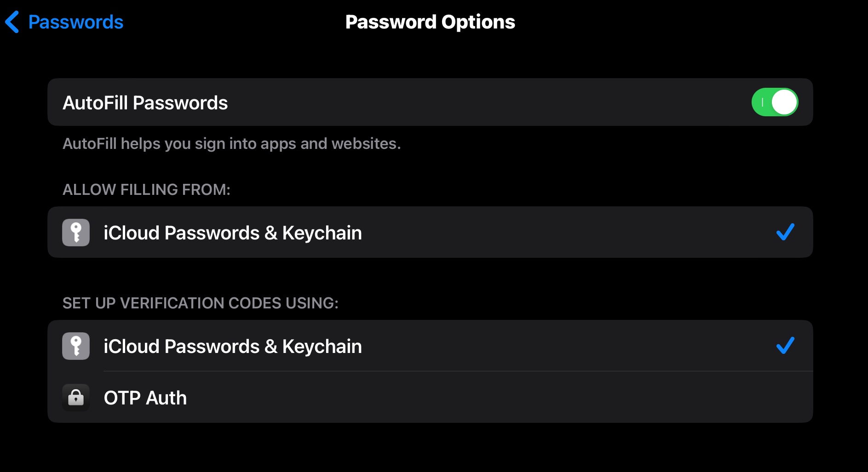Click the Allow Filling From section header
Viewport: 868px width, 472px height.
(x=146, y=189)
